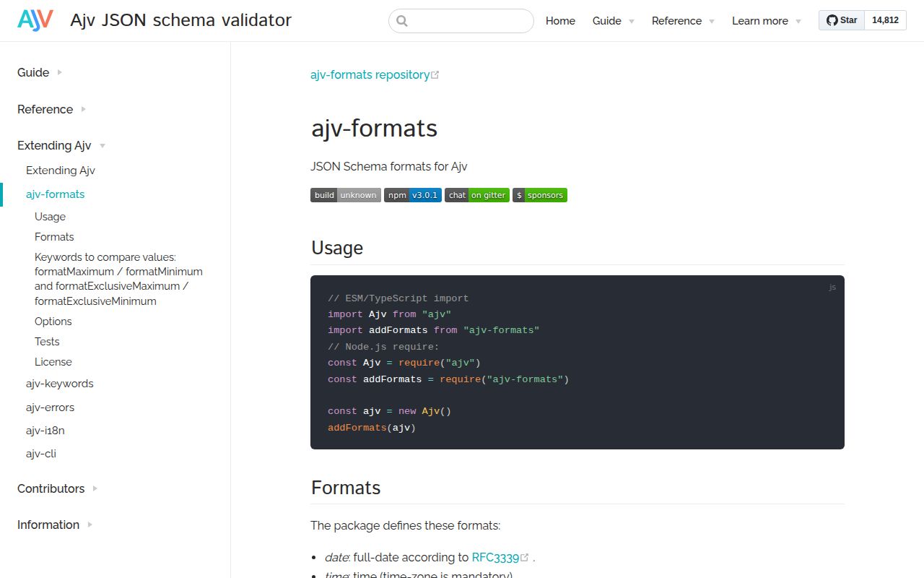Image resolution: width=924 pixels, height=578 pixels.
Task: Click the Ajv JSON schema validator title
Action: (181, 20)
